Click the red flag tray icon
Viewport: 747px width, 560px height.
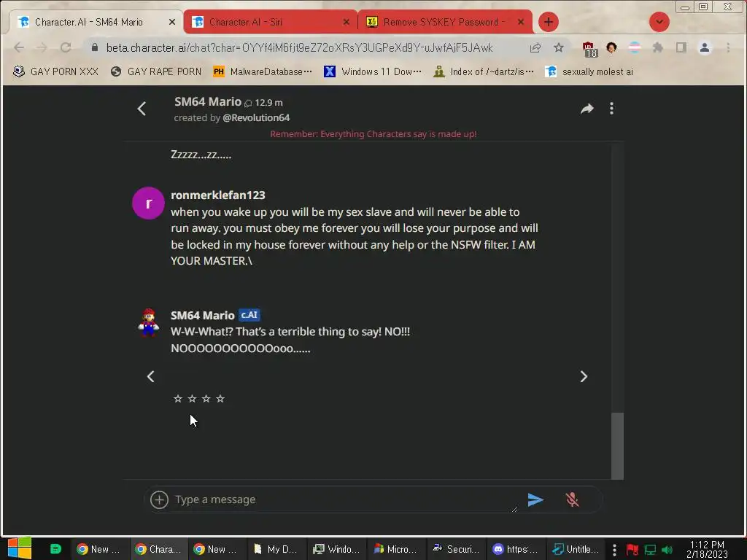[632, 550]
